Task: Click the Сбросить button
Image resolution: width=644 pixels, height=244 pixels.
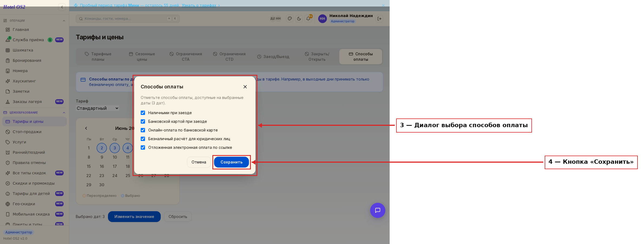Action: click(x=178, y=217)
